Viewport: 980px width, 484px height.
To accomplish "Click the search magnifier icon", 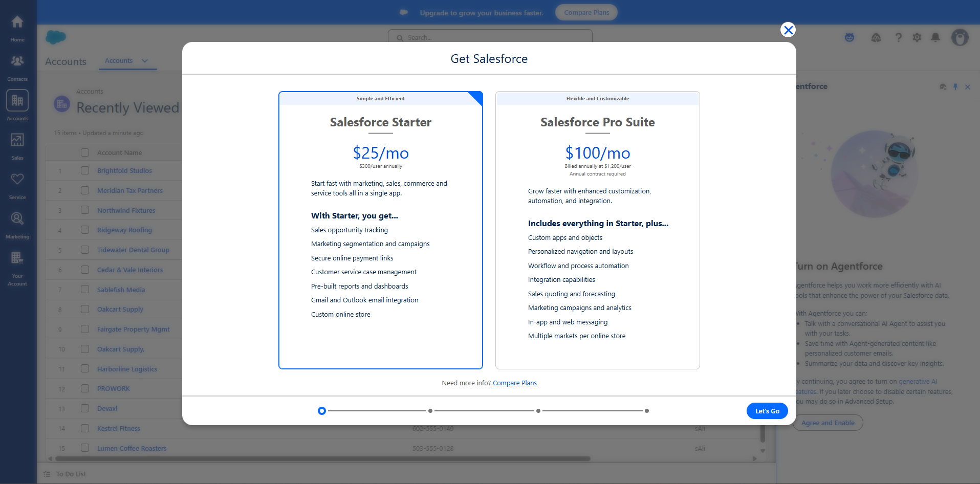I will [x=400, y=38].
